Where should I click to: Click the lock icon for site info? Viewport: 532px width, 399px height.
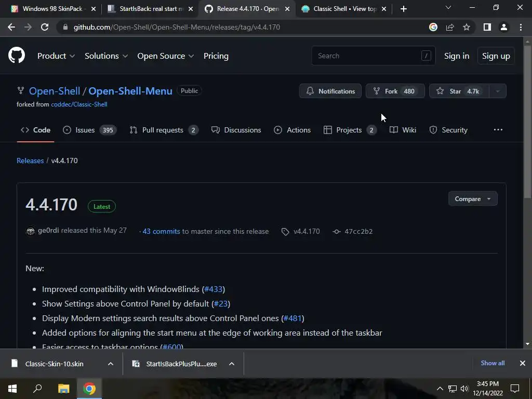click(x=65, y=27)
